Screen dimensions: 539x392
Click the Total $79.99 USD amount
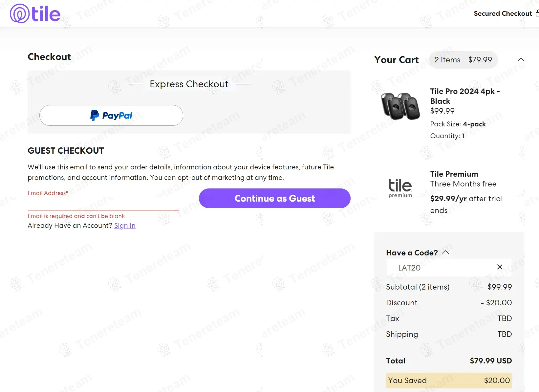(x=491, y=361)
